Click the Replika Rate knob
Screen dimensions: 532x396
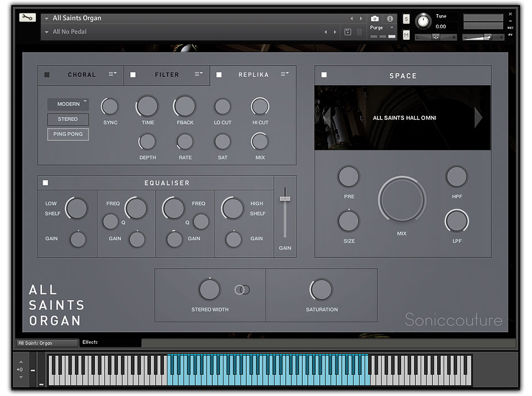185,142
